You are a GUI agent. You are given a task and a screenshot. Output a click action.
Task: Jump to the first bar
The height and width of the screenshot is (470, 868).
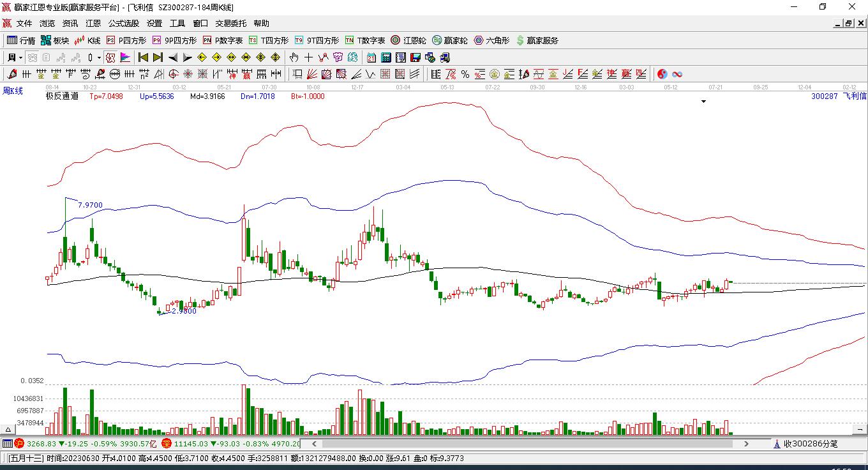point(143,57)
